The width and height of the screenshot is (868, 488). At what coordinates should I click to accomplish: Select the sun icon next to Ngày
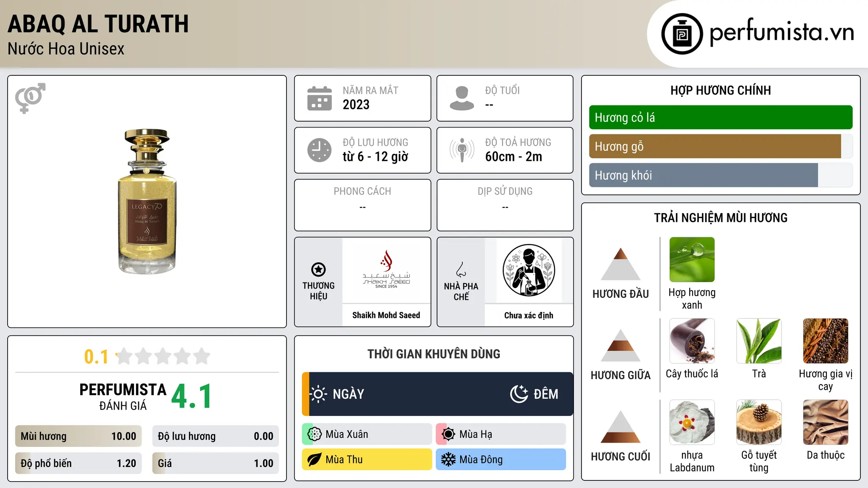318,394
